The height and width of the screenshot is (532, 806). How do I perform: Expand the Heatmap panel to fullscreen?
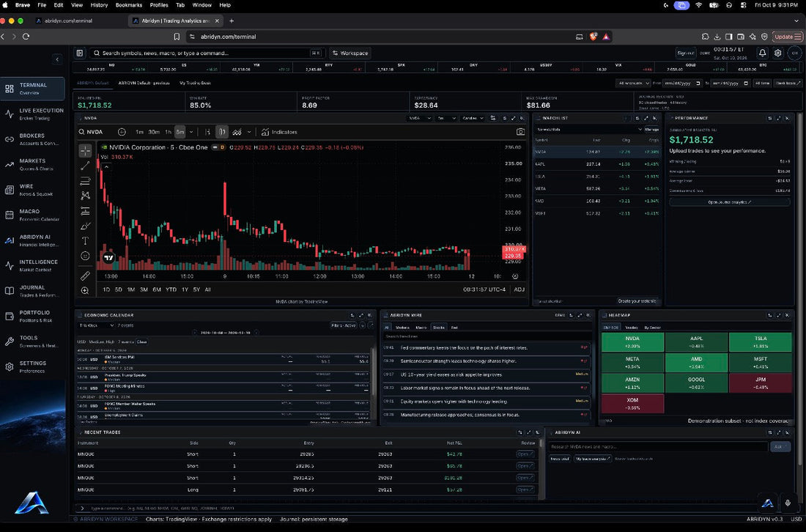coord(779,316)
